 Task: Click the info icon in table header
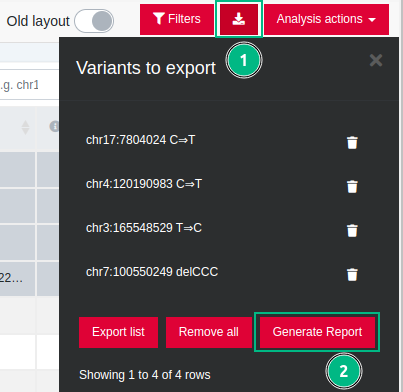(54, 126)
